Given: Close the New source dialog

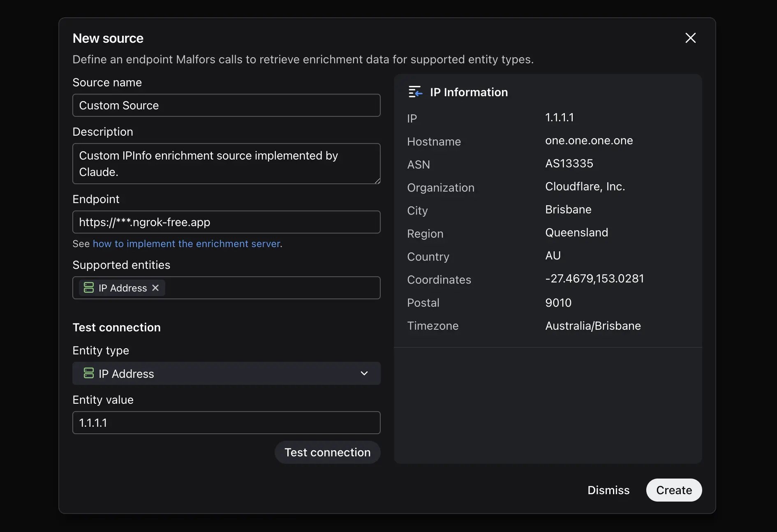Looking at the screenshot, I should [x=691, y=38].
